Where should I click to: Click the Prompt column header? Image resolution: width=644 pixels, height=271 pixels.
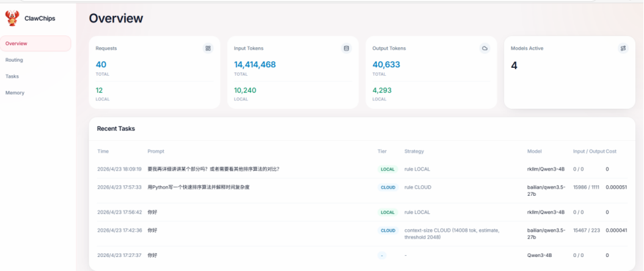click(156, 151)
